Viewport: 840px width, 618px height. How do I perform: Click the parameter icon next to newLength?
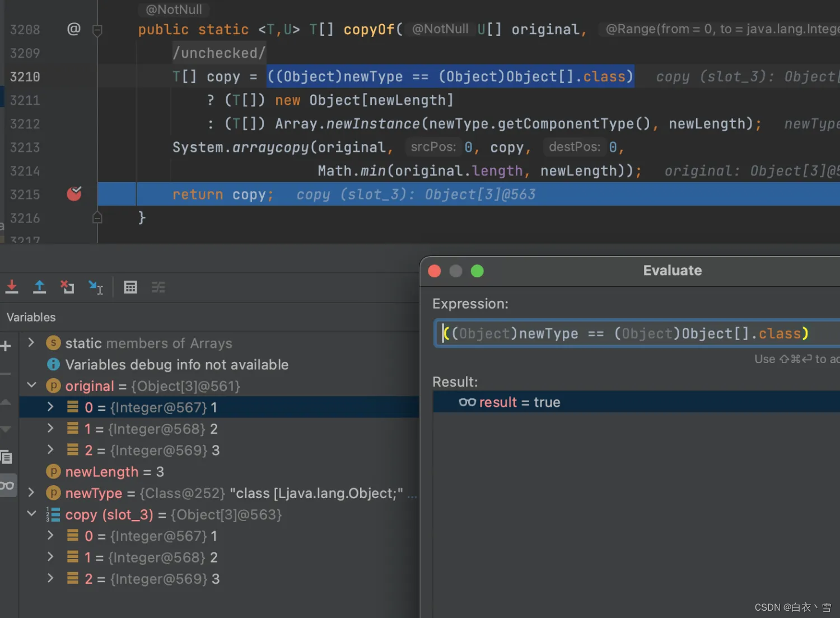(53, 471)
